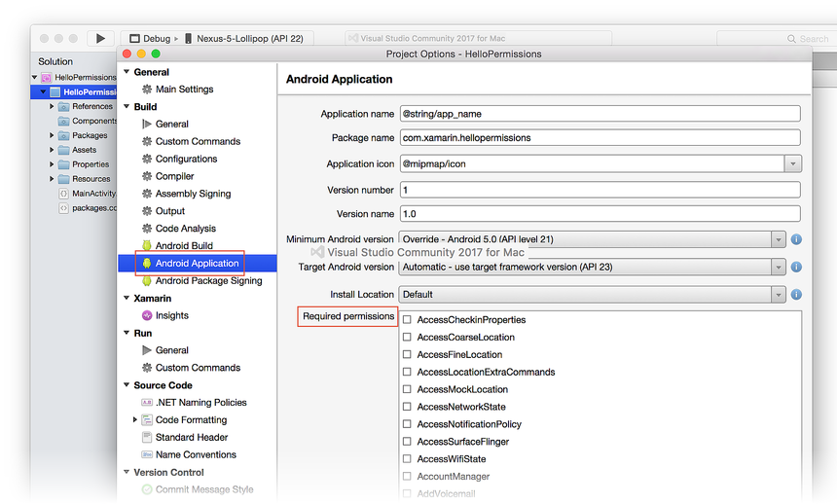
Task: Open the Minimum Android version dropdown
Action: point(778,239)
